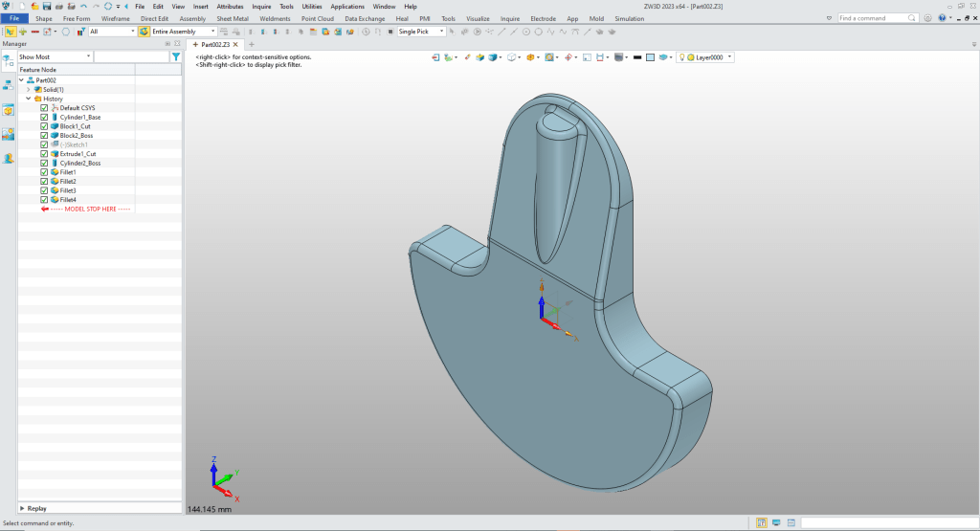980x531 pixels.
Task: Click the lightbulb layer visibility icon
Action: pos(682,57)
